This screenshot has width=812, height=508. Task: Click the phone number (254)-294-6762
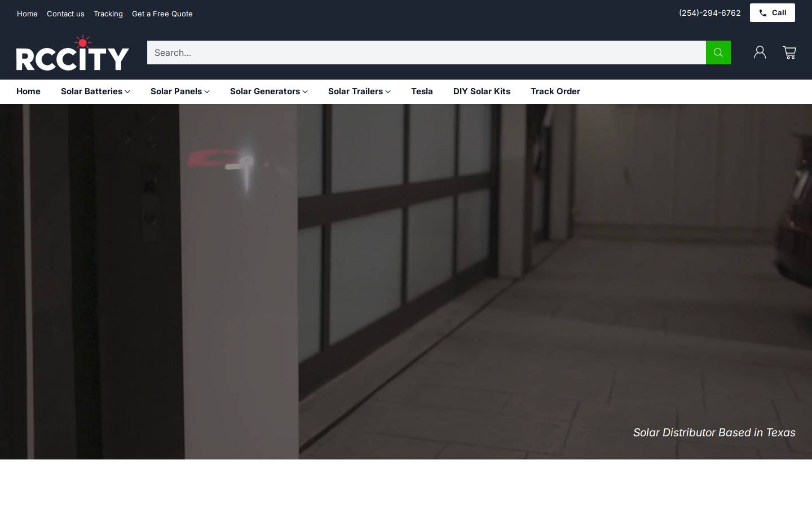tap(709, 13)
